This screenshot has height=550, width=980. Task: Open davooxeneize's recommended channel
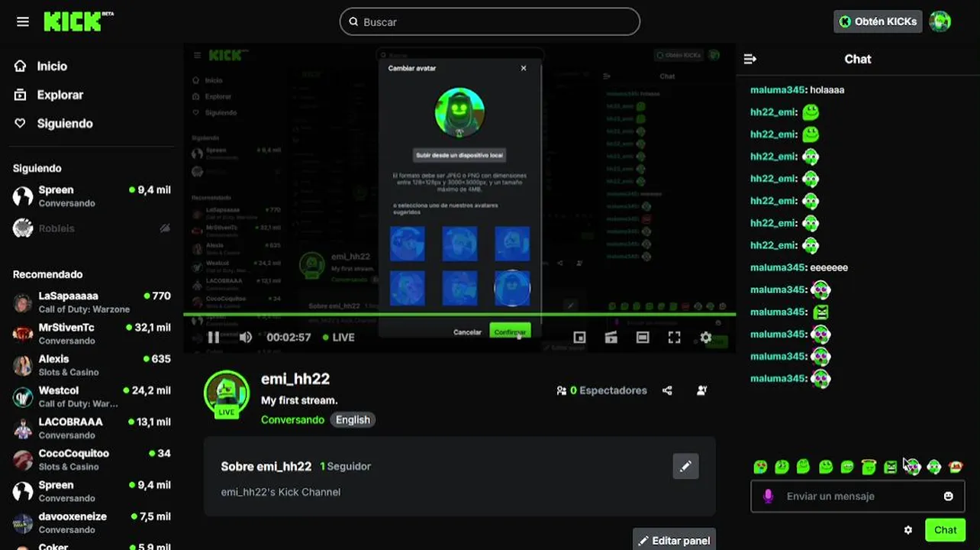click(92, 522)
